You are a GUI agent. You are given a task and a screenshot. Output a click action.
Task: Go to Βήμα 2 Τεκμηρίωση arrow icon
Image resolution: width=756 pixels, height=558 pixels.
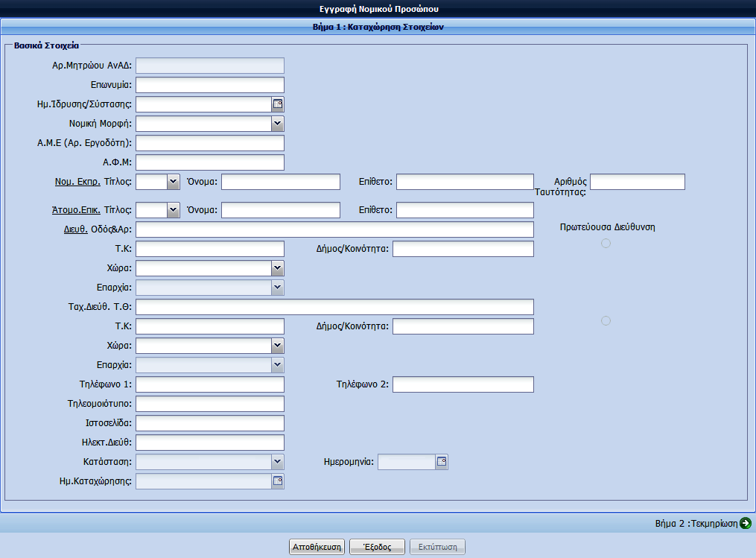pyautogui.click(x=746, y=523)
